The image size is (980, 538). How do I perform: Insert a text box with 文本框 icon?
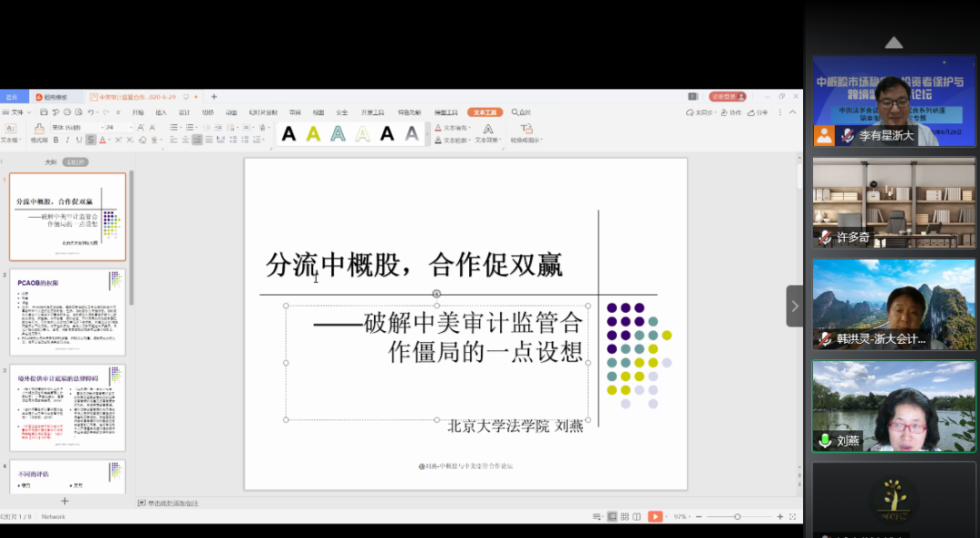[11, 128]
